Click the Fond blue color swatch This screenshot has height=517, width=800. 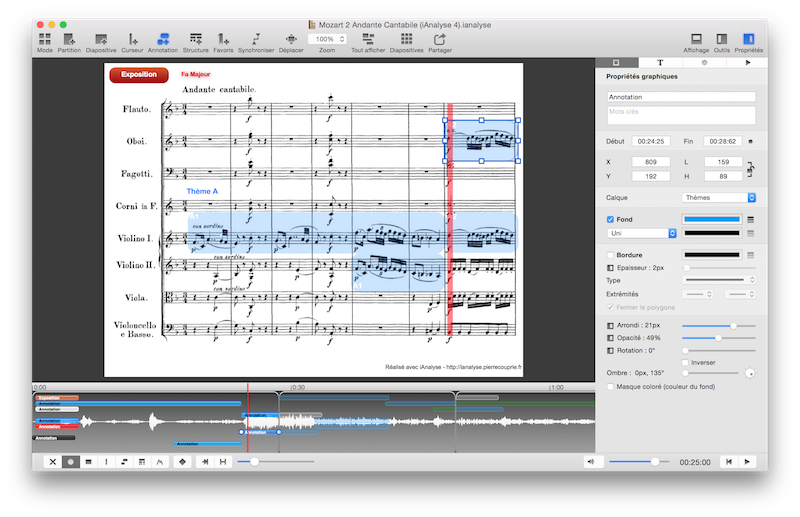(712, 219)
